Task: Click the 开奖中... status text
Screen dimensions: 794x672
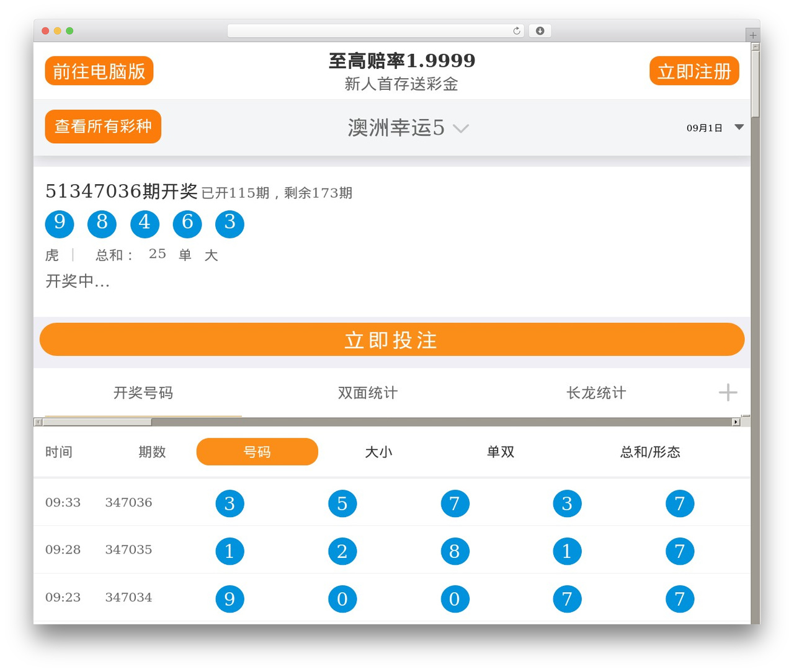Action: pos(78,281)
